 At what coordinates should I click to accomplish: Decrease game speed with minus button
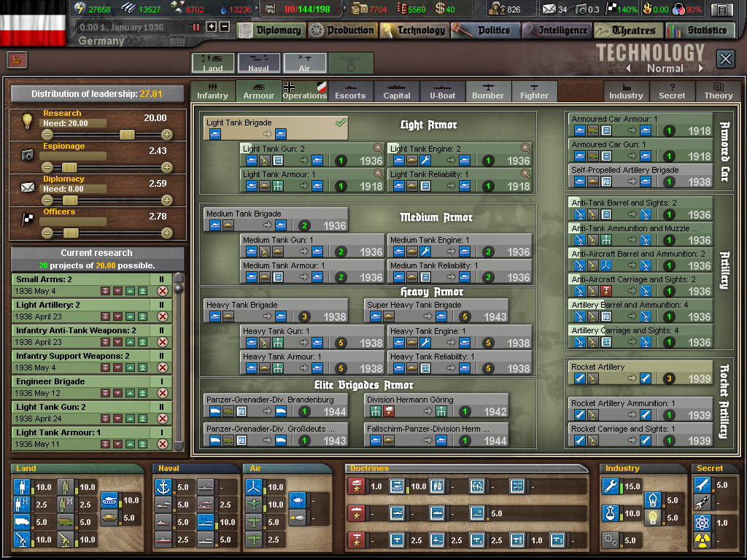(225, 27)
